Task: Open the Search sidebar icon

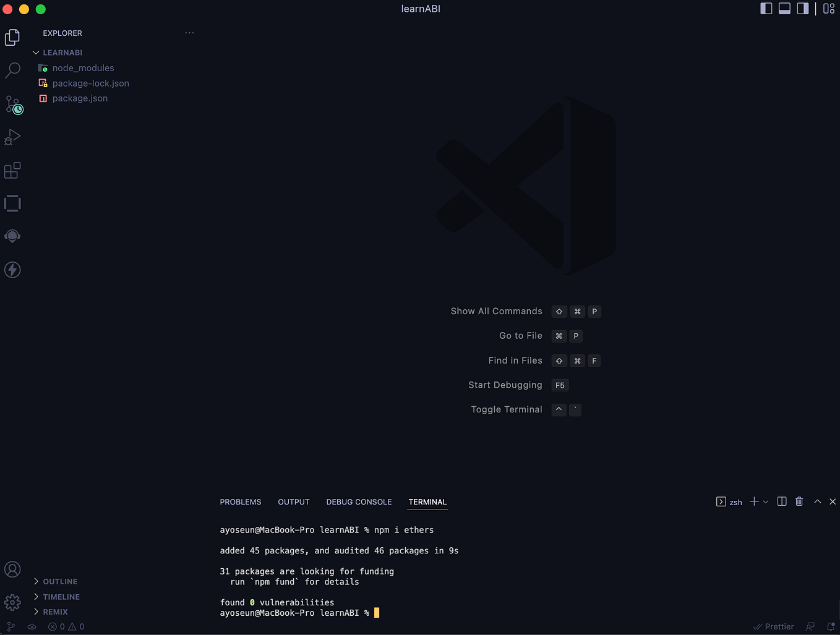Action: tap(12, 70)
